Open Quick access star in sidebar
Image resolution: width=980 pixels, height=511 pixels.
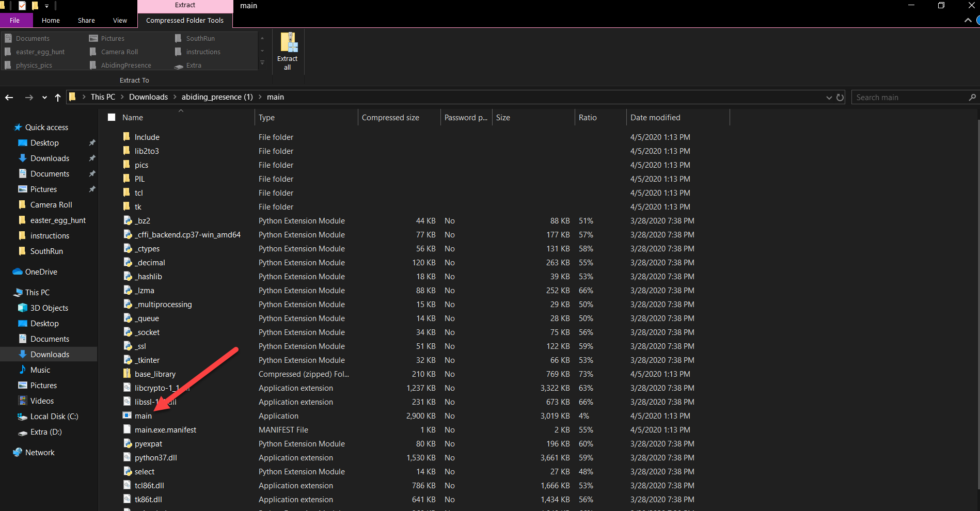click(18, 127)
